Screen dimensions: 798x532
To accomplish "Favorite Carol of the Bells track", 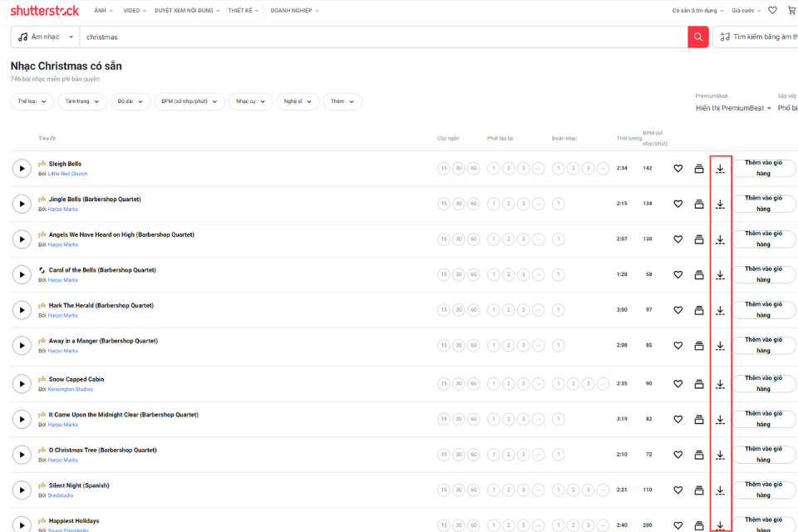I will [678, 275].
